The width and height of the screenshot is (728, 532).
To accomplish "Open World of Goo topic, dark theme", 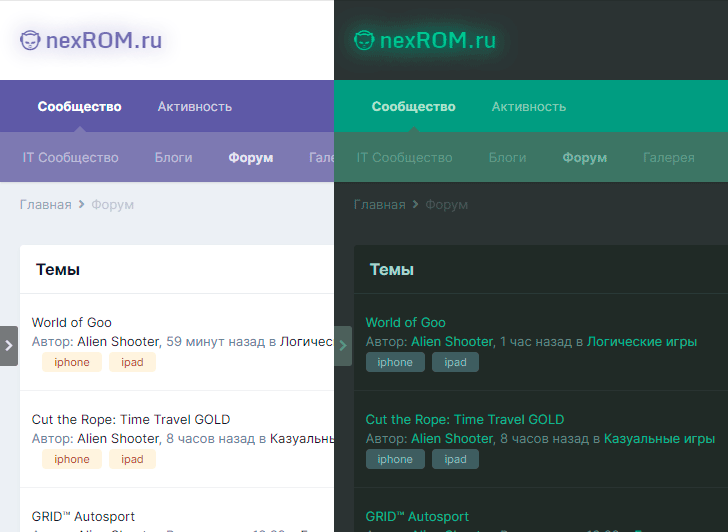I will click(405, 322).
